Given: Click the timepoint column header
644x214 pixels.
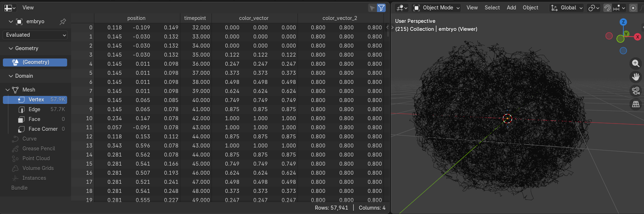Looking at the screenshot, I should (195, 18).
